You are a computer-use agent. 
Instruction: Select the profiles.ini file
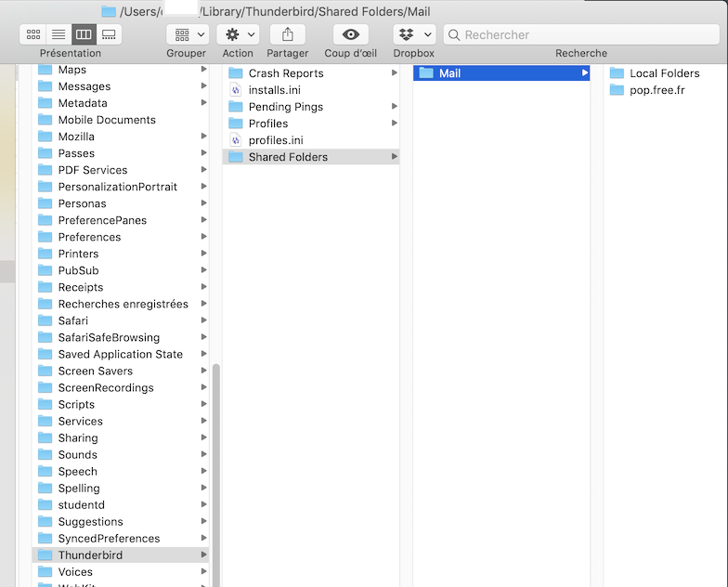(x=311, y=139)
